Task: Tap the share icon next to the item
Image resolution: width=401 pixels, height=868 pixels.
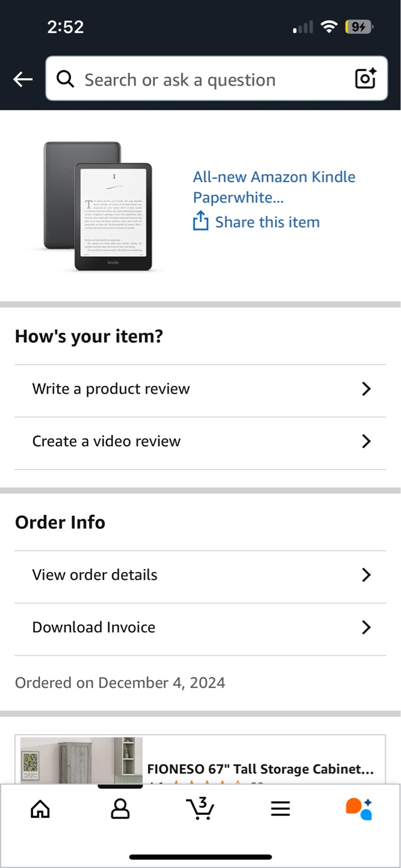Action: click(199, 221)
